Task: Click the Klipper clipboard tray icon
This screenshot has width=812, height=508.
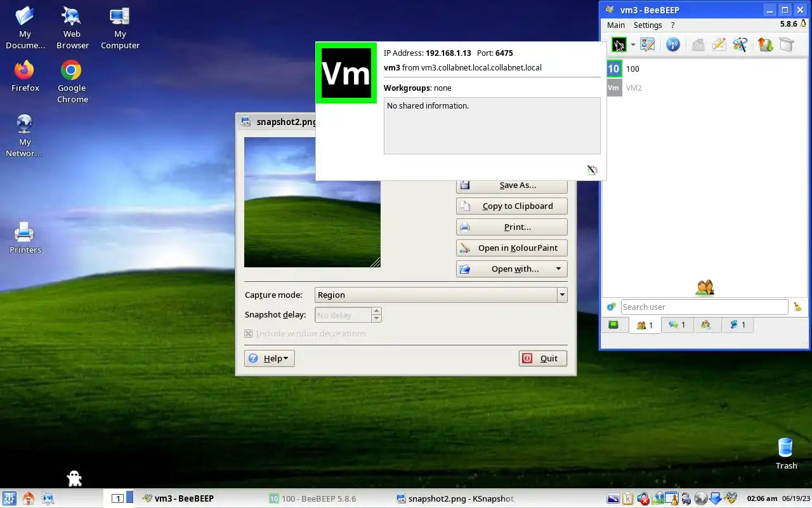Action: click(628, 498)
